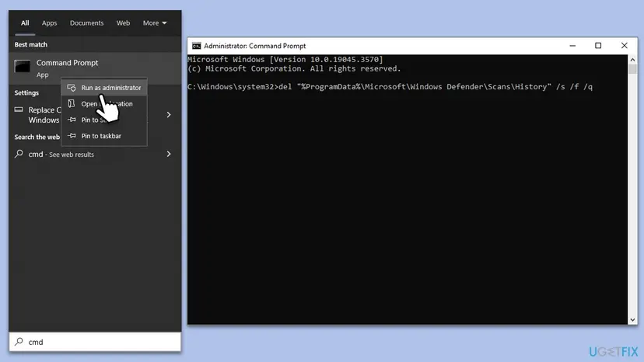Choose Open file location entry
Viewport: 644px width, 362px height.
pos(104,104)
